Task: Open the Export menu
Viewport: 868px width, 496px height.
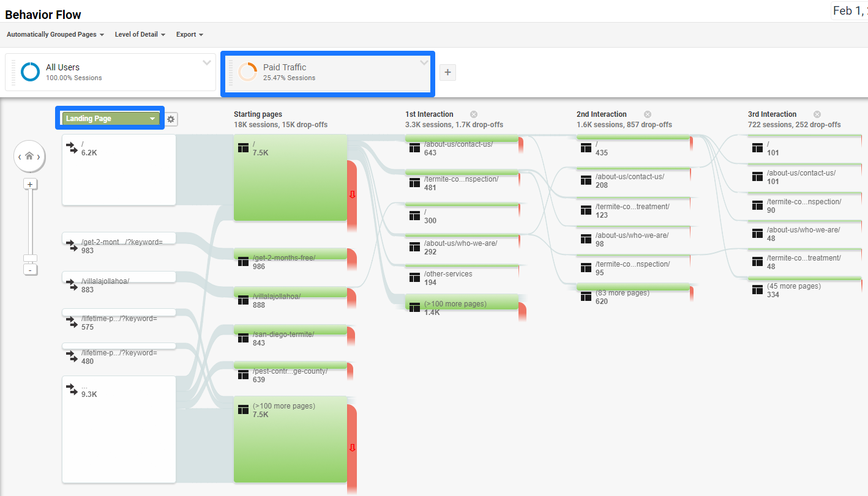Action: [x=190, y=35]
